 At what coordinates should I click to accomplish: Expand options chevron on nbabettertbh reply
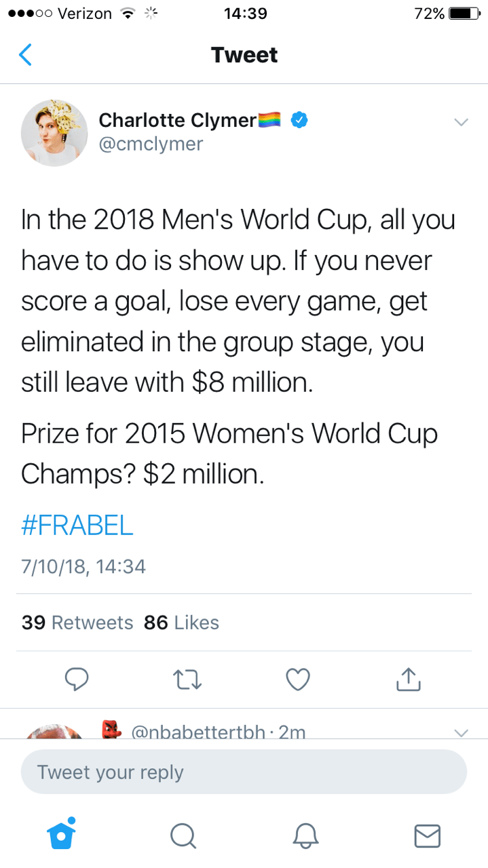(461, 732)
